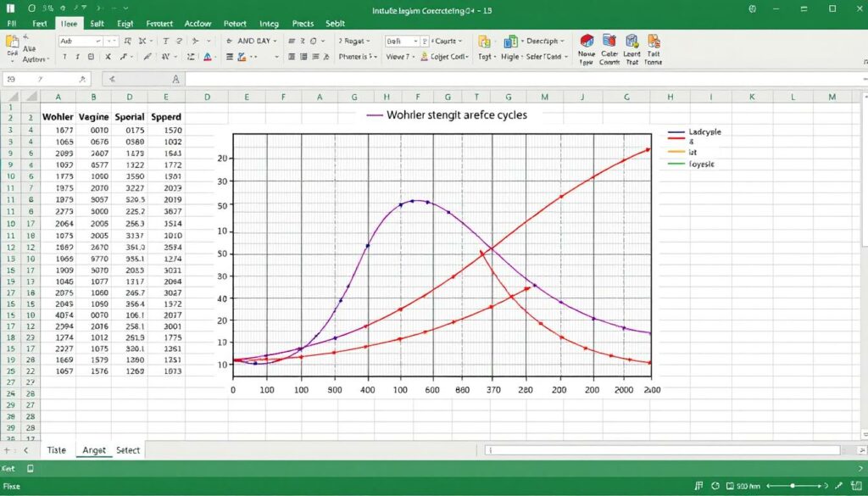Image resolution: width=868 pixels, height=496 pixels.
Task: Click the Wohler header cell
Action: 58,117
